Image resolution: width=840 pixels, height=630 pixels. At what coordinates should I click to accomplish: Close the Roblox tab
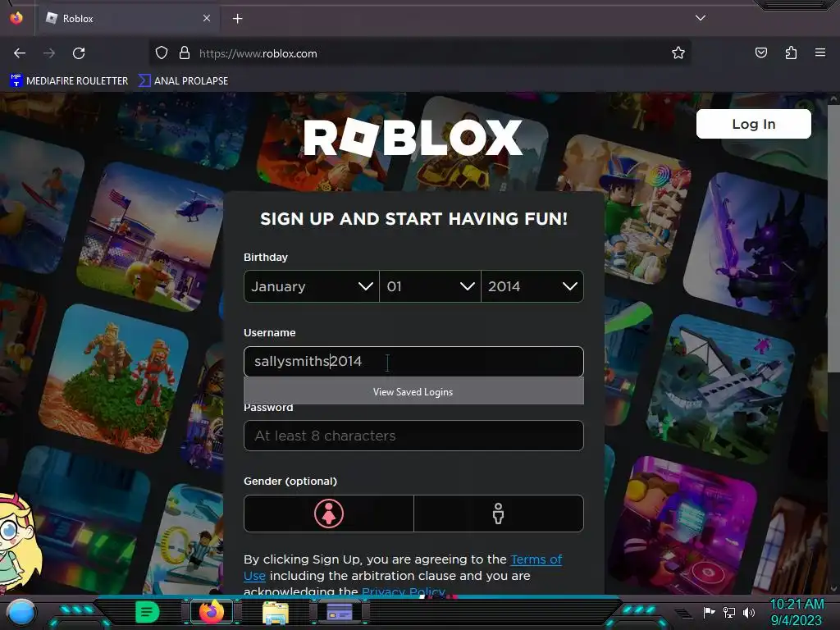pyautogui.click(x=207, y=18)
